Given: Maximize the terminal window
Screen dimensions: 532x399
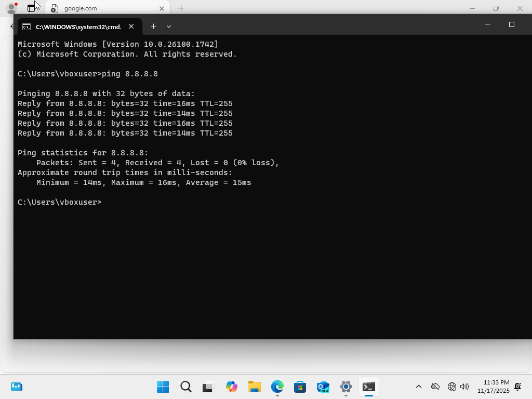Looking at the screenshot, I should [x=511, y=24].
